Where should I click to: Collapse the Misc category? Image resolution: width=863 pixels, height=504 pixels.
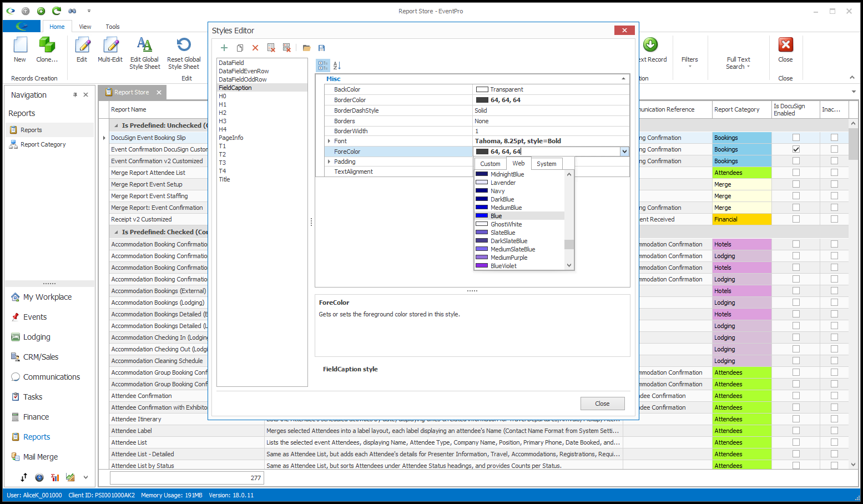point(623,79)
